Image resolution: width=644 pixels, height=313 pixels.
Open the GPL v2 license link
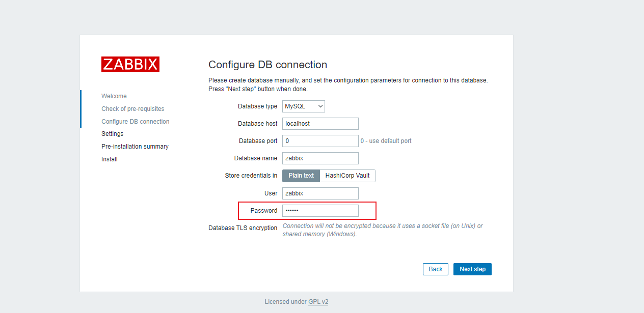tap(318, 302)
